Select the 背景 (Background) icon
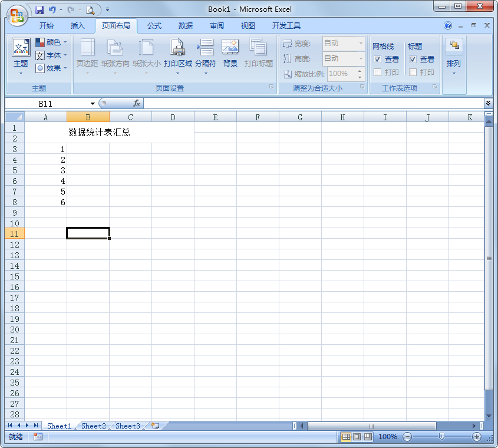Viewport: 498px width, 448px height. (x=230, y=53)
